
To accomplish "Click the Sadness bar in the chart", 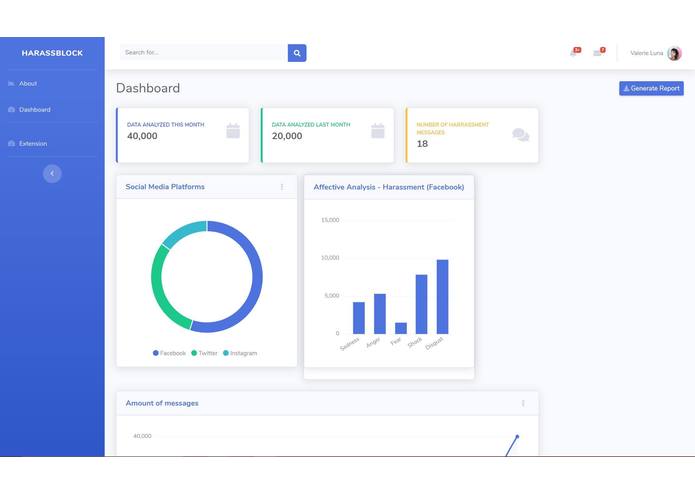I will (359, 318).
